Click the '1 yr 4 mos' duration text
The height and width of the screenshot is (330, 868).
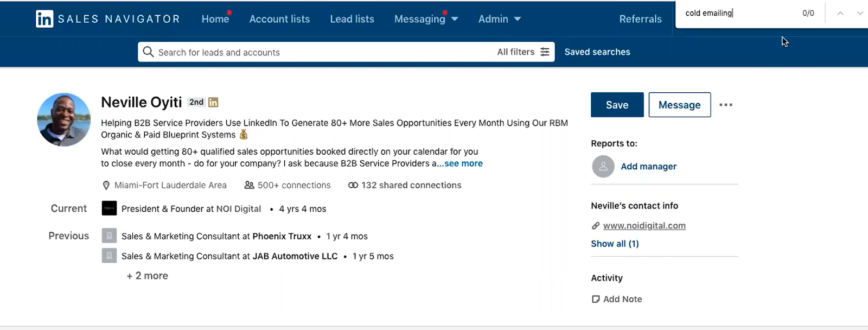[x=347, y=236]
